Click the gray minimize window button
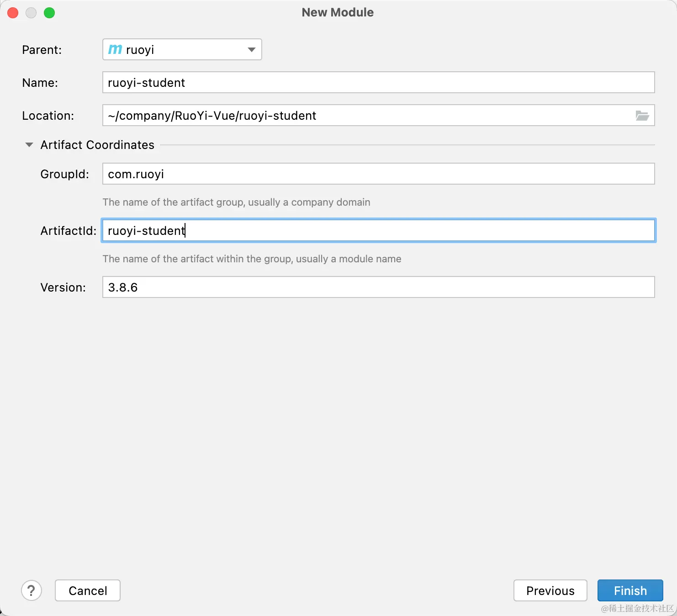 31,13
